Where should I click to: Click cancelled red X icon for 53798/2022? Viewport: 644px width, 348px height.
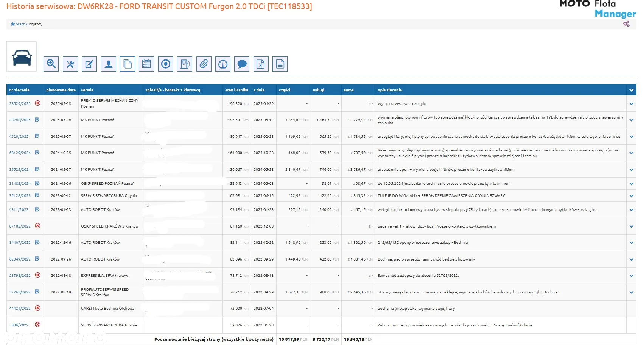(37, 275)
